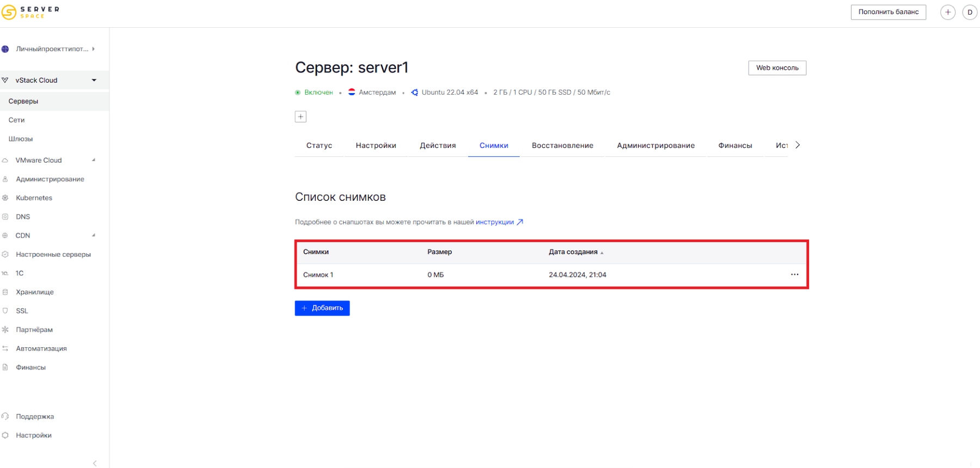Show more tabs with right chevron
Viewport: 980px width, 468px height.
click(x=798, y=145)
